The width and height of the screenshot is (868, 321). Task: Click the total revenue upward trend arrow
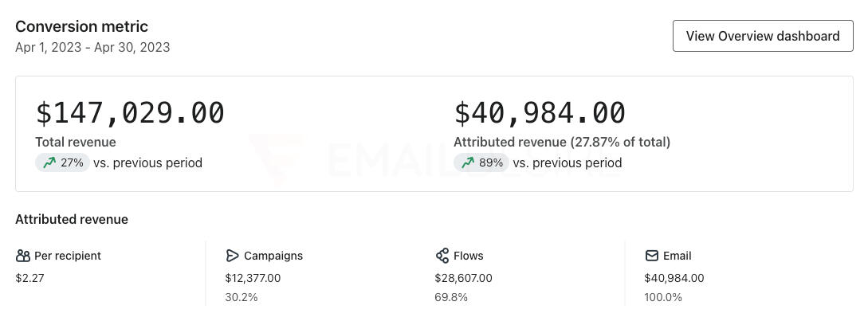coord(49,162)
